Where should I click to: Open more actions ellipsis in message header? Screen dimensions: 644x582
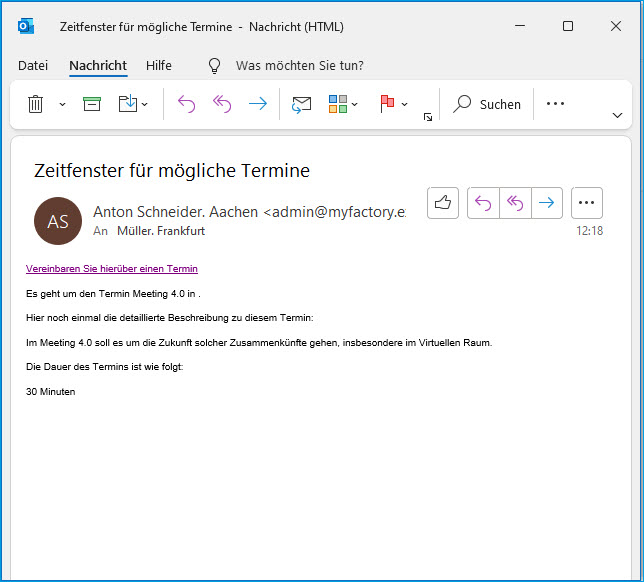pos(587,203)
